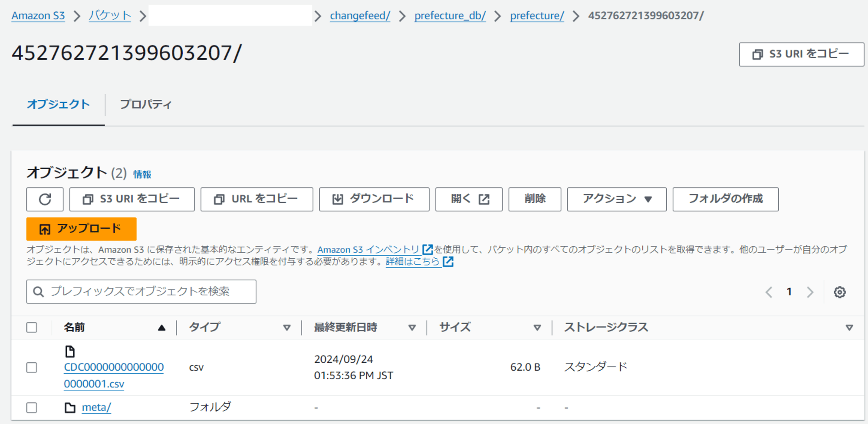Select all objects with header checkbox
Screen dimensions: 868x424
click(32, 327)
